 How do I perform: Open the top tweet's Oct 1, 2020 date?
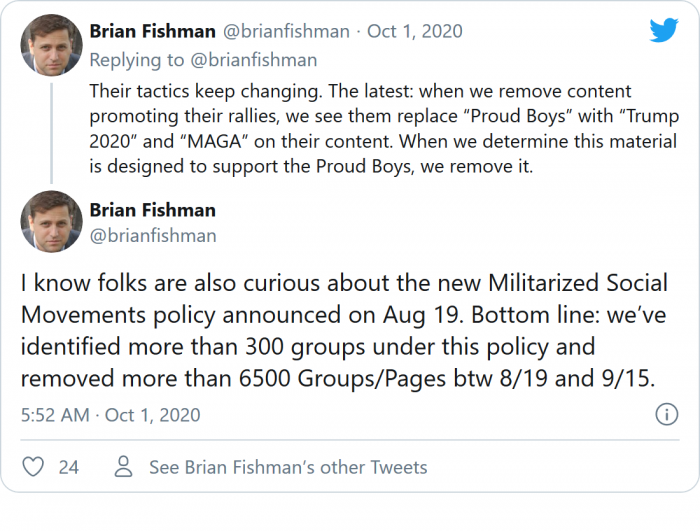[415, 31]
